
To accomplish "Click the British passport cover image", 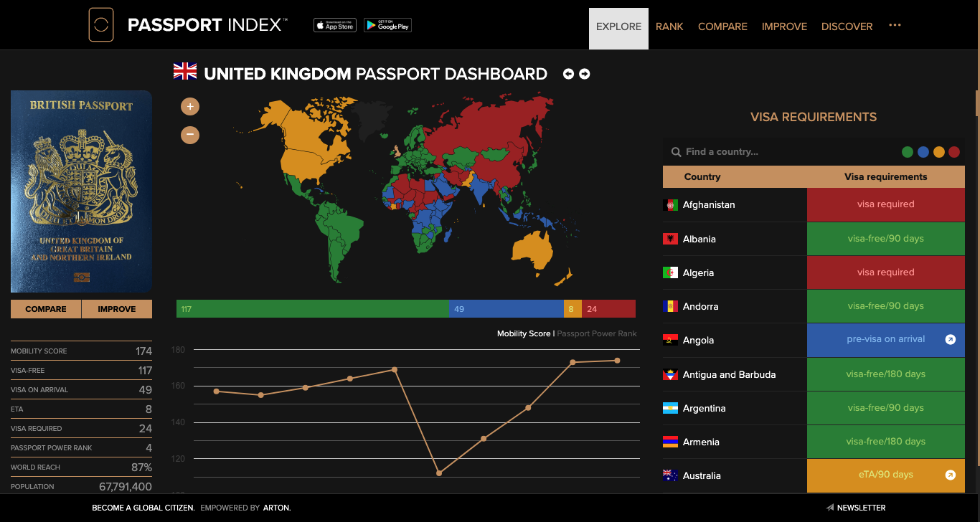I will coord(81,191).
